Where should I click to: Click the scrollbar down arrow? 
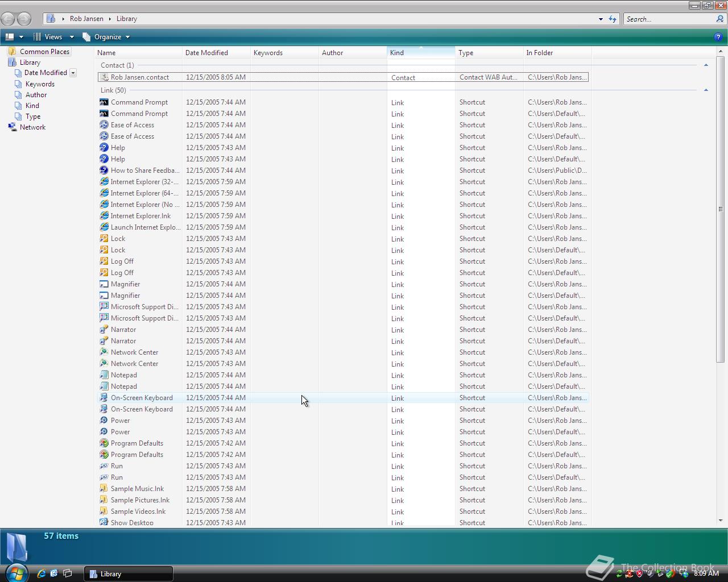point(721,520)
